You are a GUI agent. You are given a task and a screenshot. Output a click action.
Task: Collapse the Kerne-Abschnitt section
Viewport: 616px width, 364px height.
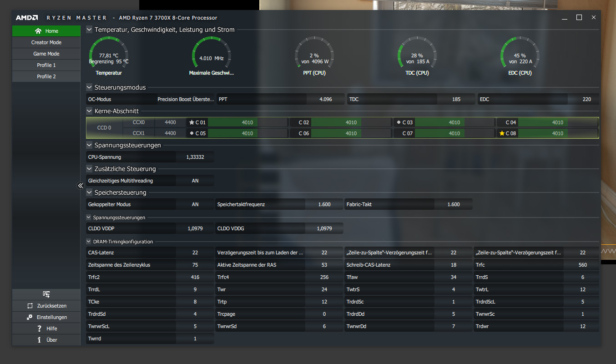coord(89,111)
